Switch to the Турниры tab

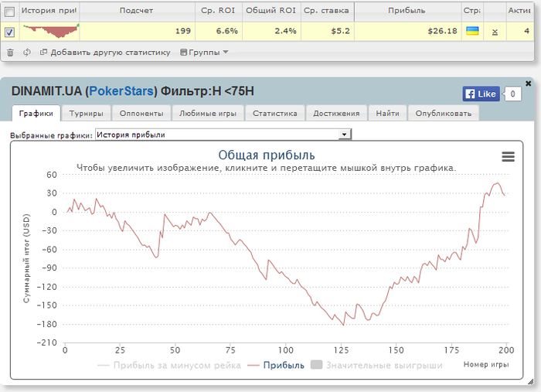pyautogui.click(x=86, y=113)
